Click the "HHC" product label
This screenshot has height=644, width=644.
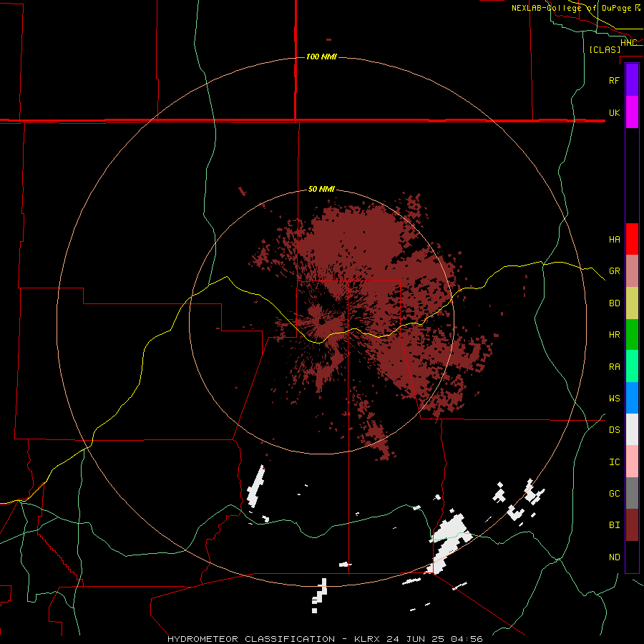coord(628,43)
